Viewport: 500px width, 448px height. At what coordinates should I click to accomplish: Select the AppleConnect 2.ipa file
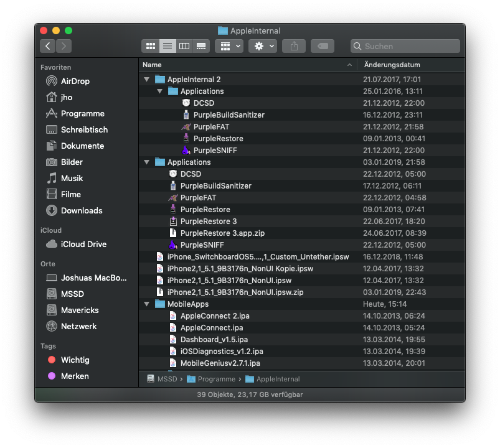tap(301, 315)
